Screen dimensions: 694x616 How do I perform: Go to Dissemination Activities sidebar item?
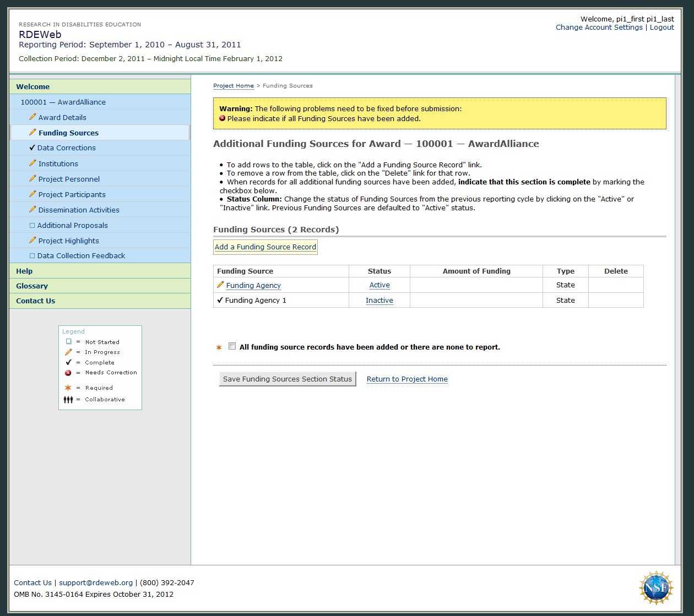[79, 210]
